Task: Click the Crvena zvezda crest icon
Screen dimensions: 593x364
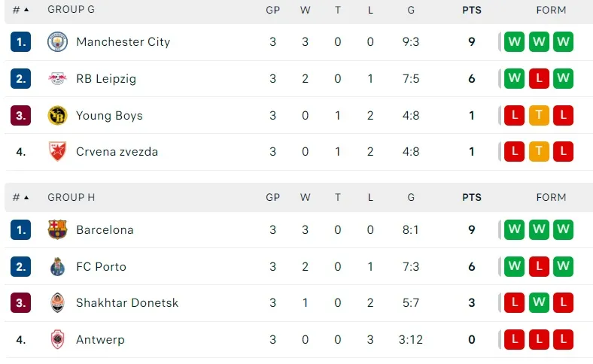Action: tap(57, 152)
